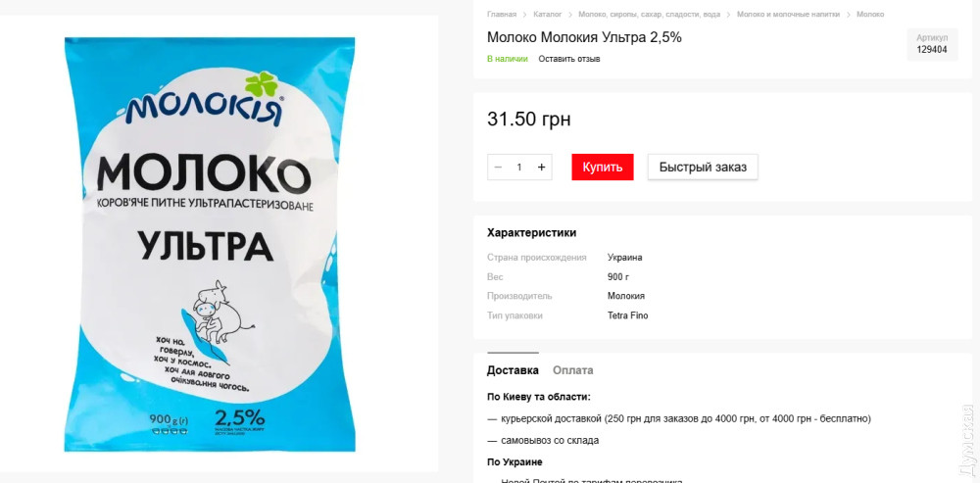Screen dimensions: 980x483
Task: Click the В наличии availability status
Action: pos(508,59)
